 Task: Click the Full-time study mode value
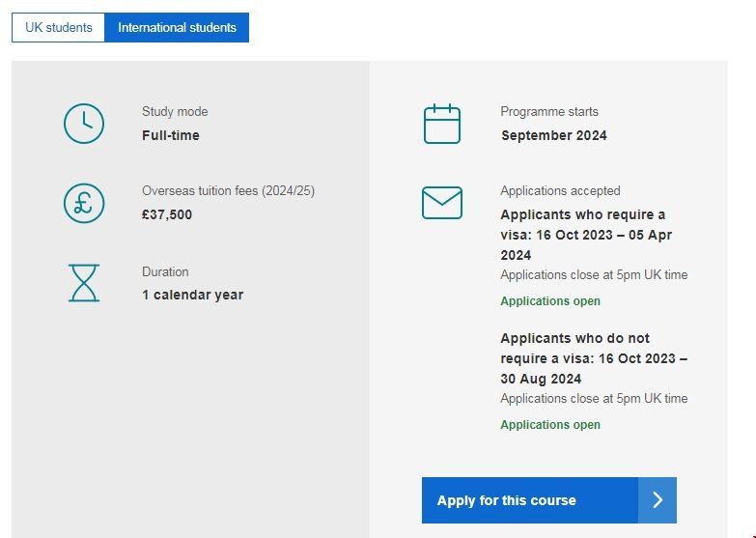[171, 135]
